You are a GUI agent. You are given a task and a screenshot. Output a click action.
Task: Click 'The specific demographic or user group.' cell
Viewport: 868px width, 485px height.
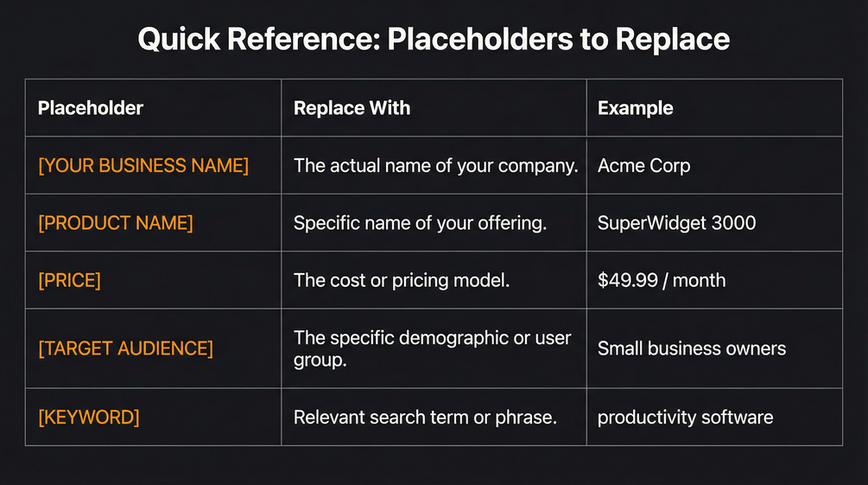[432, 348]
